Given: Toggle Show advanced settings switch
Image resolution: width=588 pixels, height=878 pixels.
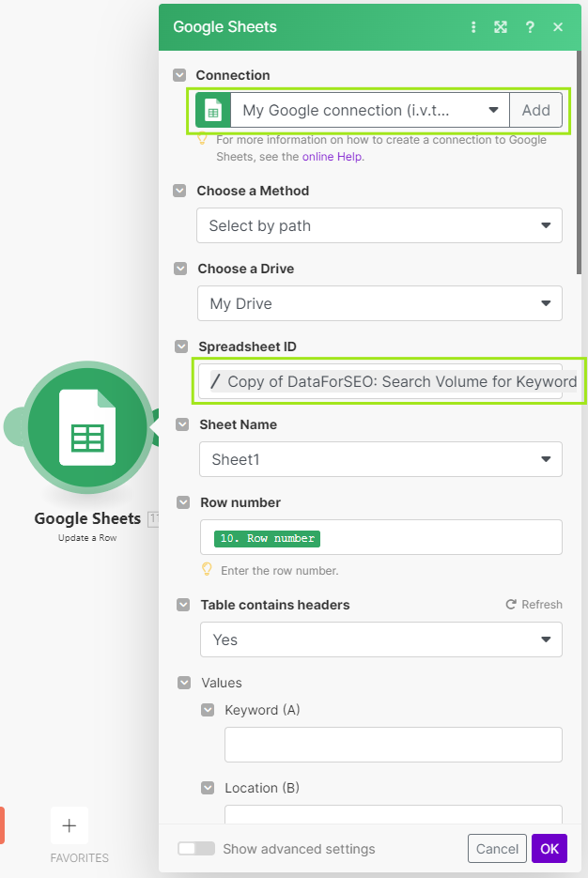Looking at the screenshot, I should 196,848.
